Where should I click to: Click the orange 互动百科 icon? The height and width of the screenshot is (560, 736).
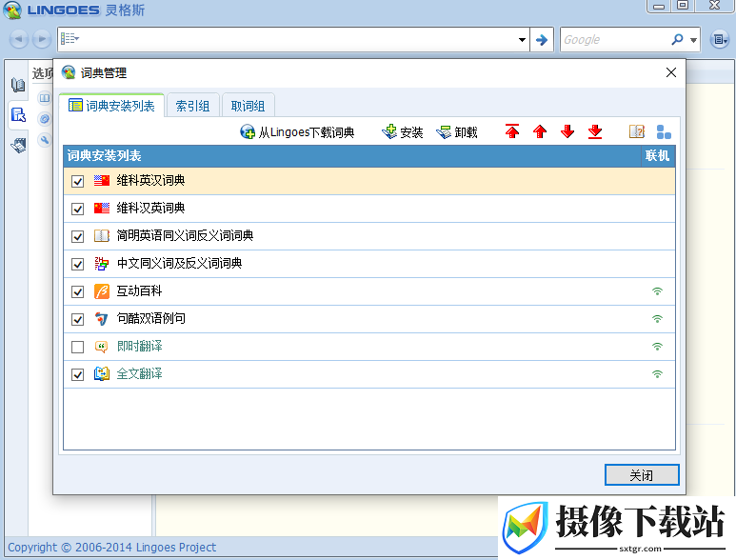(101, 291)
